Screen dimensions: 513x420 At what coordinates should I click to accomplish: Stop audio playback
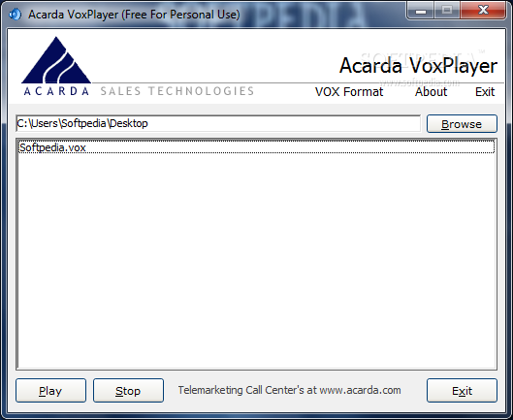pyautogui.click(x=128, y=391)
